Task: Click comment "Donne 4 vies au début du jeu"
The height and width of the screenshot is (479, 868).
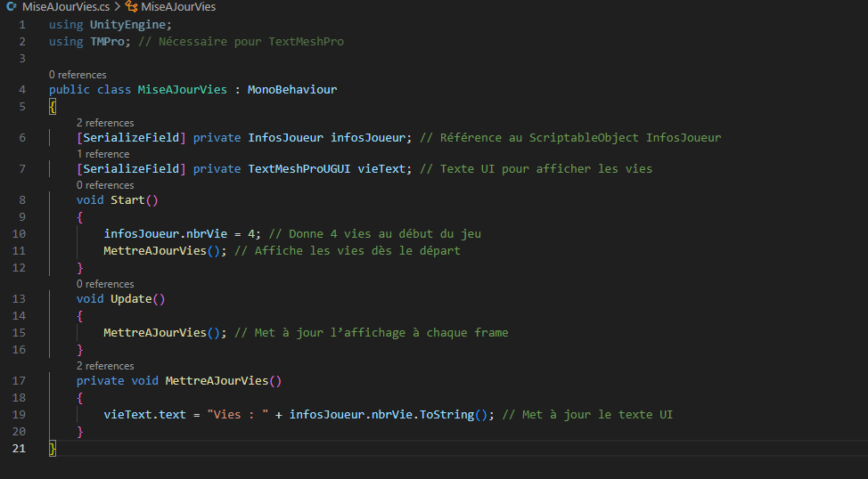Action: 385,234
